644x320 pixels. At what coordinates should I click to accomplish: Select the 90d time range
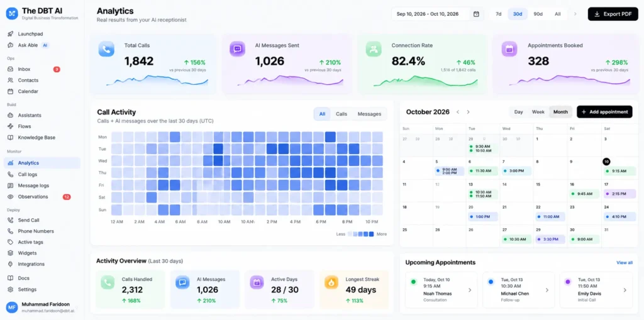click(538, 14)
